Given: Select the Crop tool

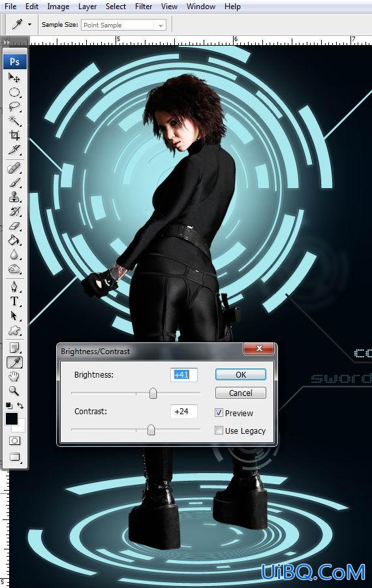Looking at the screenshot, I should click(x=14, y=135).
